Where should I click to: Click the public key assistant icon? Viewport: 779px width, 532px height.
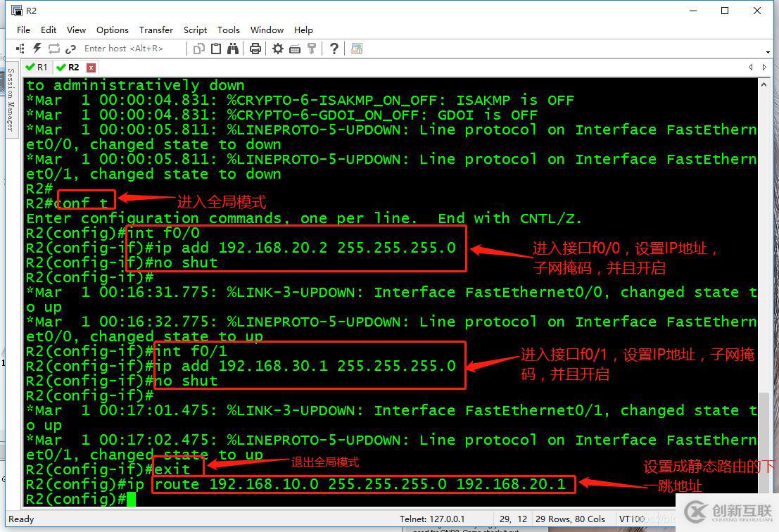pos(312,49)
